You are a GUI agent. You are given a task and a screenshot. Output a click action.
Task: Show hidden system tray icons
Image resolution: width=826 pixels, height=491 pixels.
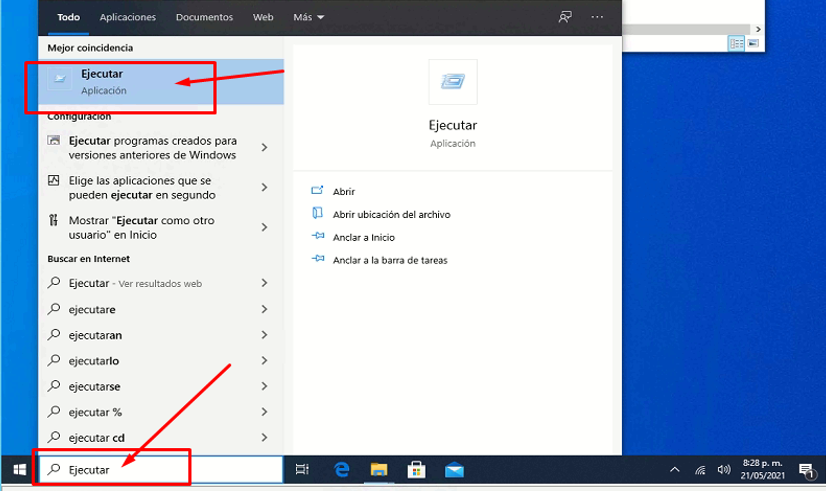pos(675,470)
